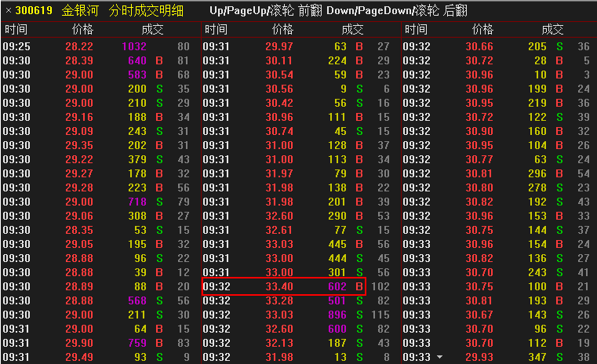The width and height of the screenshot is (597, 364).
Task: Click the purple volume 896
Action: tap(337, 315)
